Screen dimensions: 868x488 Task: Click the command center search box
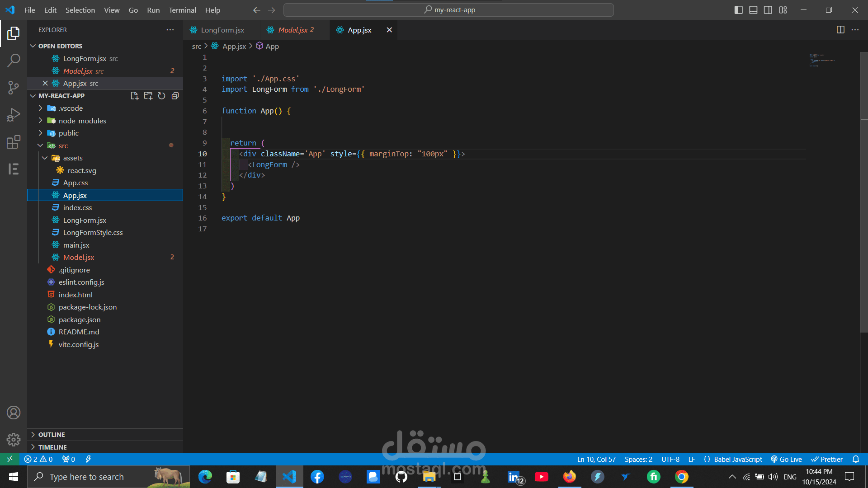coord(448,10)
